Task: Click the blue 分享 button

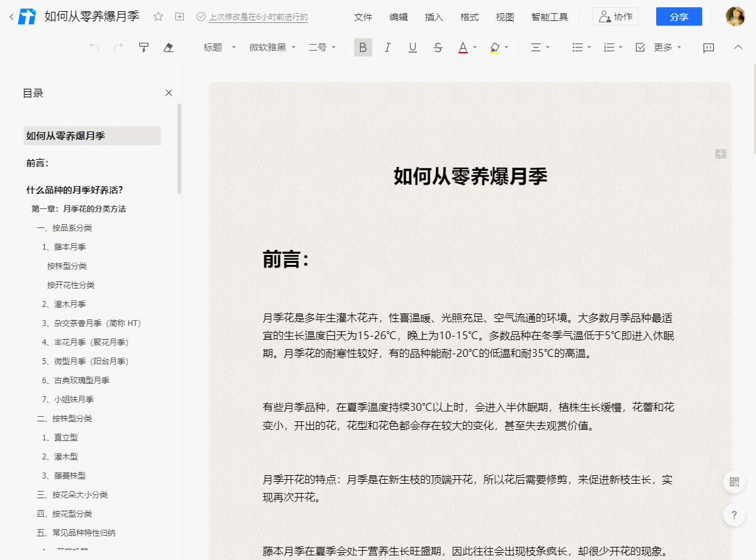Action: (x=678, y=17)
